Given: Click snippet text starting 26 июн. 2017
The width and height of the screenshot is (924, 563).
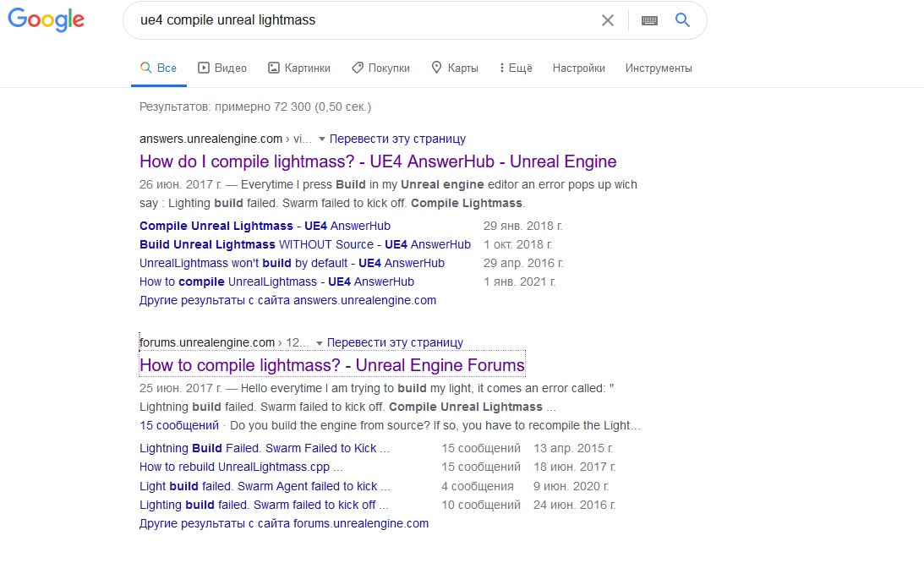Looking at the screenshot, I should pyautogui.click(x=388, y=194).
